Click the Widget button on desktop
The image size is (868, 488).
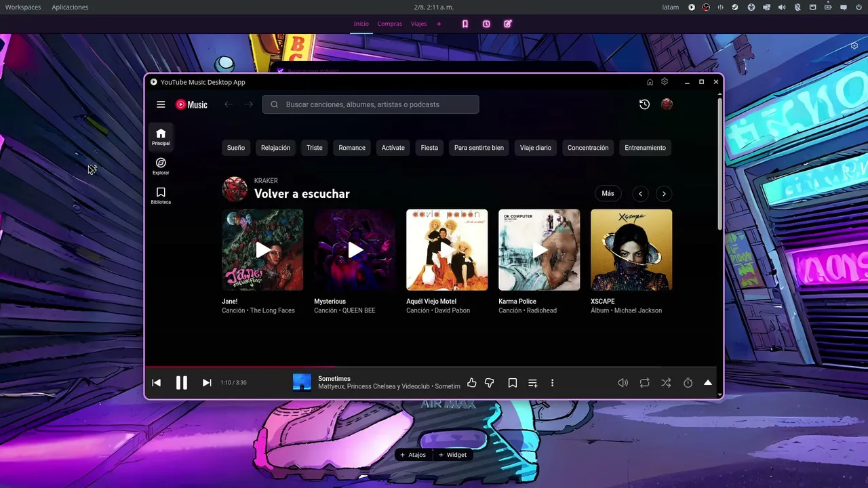tap(452, 455)
